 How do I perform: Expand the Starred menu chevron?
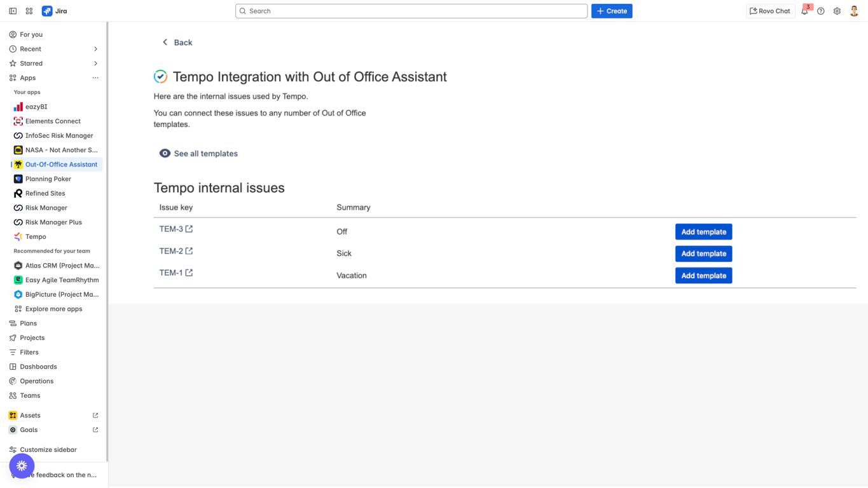pos(95,64)
